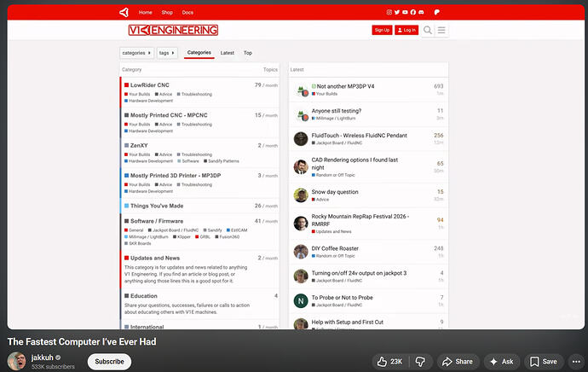588x372 pixels.
Task: Click avatar beside Not another MP3DP V4
Action: (x=302, y=90)
